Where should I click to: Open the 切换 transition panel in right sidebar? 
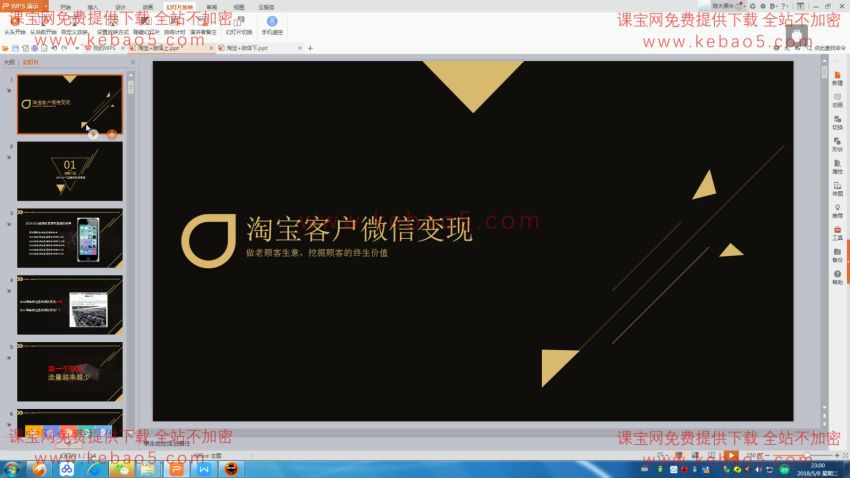(x=838, y=122)
